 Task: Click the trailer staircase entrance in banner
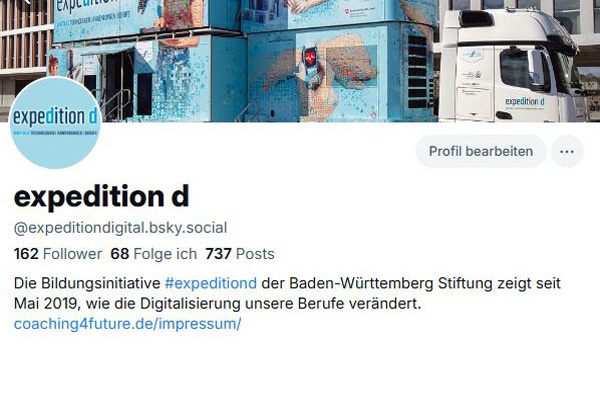[115, 86]
